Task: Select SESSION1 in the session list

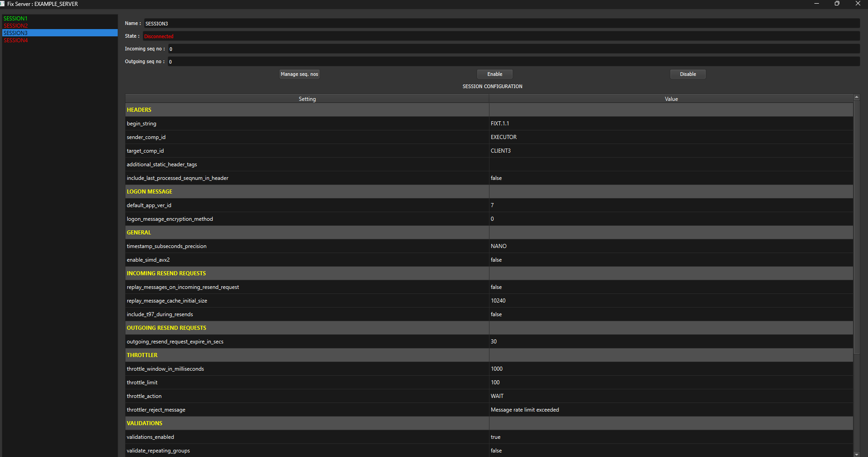Action: (16, 19)
